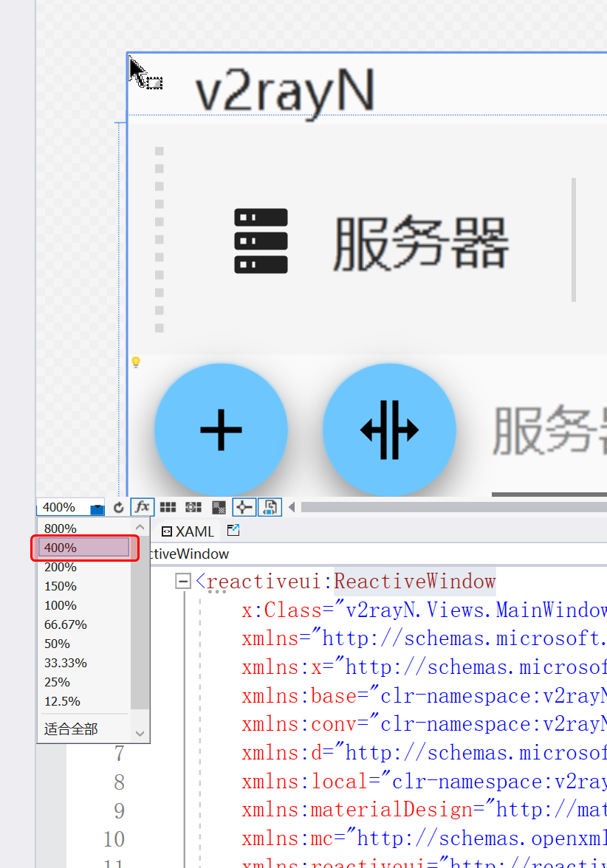Viewport: 607px width, 868px height.
Task: Pop out the XAML pane icon
Action: click(x=233, y=530)
